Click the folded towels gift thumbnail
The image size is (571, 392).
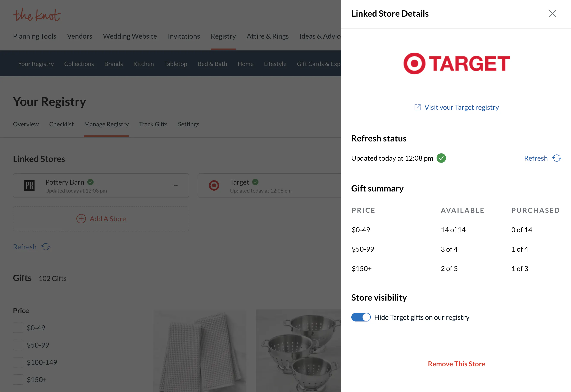click(x=200, y=351)
